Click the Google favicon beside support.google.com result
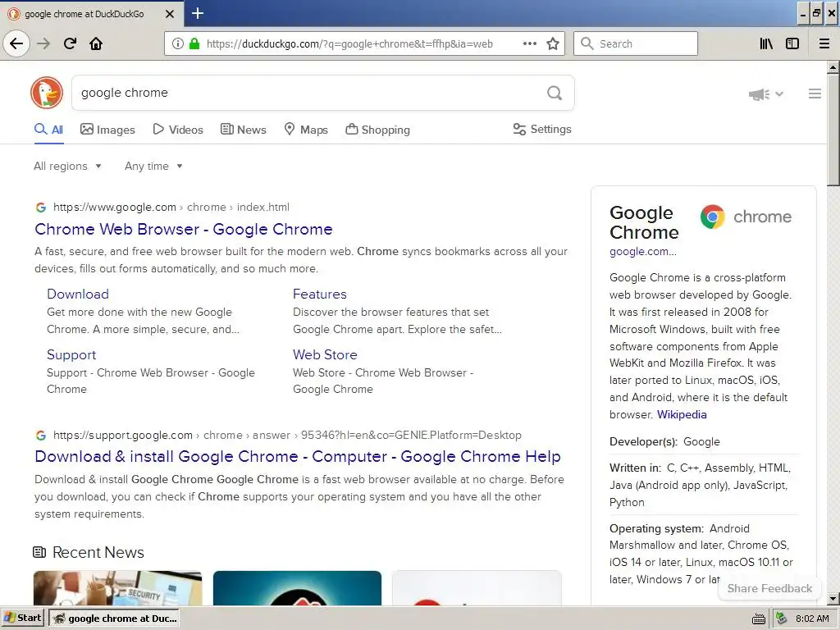 [x=41, y=435]
